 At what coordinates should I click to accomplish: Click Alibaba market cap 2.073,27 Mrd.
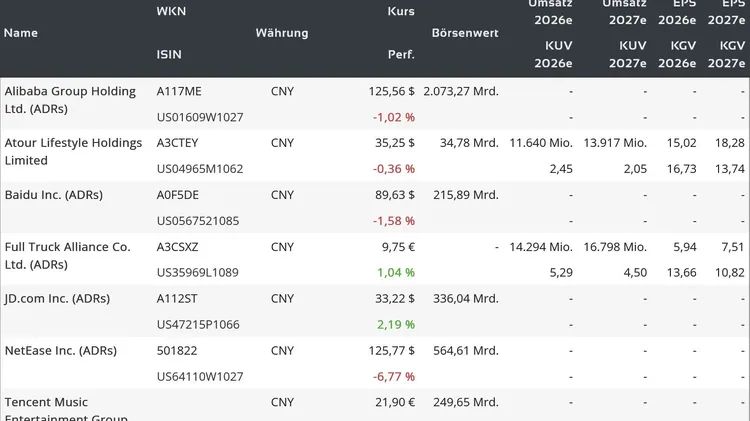[x=461, y=91]
